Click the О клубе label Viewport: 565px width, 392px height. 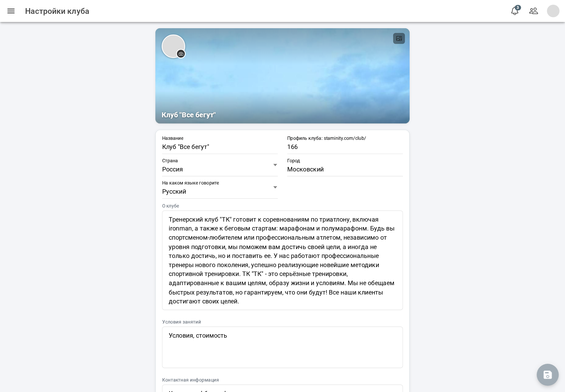pos(171,206)
